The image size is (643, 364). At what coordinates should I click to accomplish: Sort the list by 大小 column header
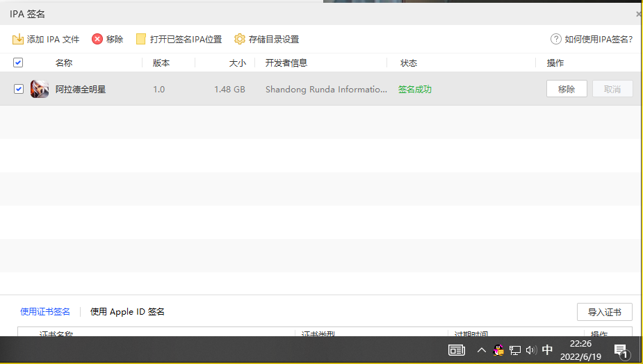pos(238,63)
